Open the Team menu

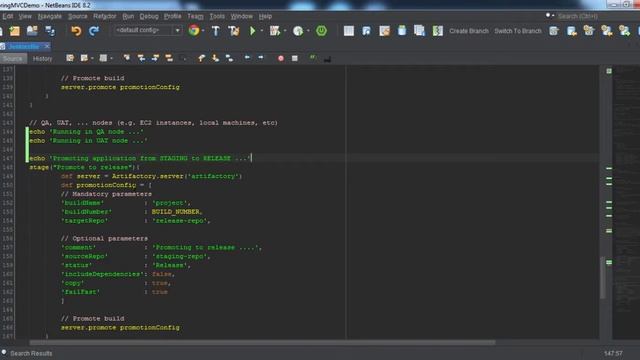195,16
